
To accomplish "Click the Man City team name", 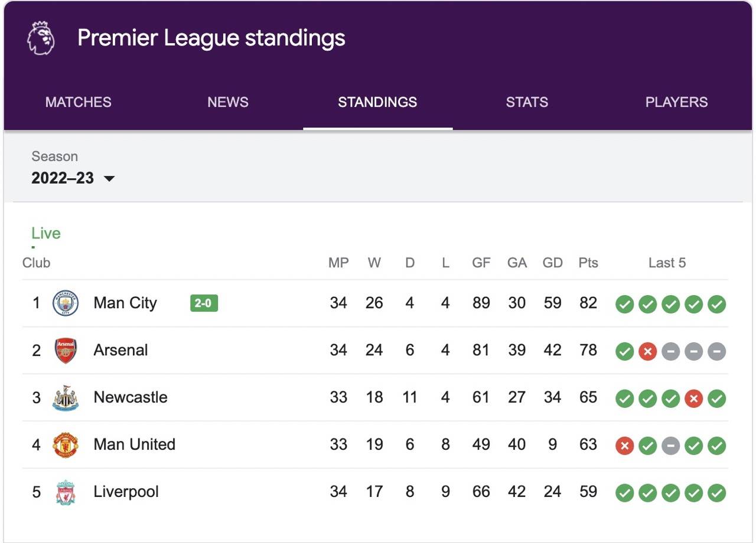I will (x=125, y=303).
